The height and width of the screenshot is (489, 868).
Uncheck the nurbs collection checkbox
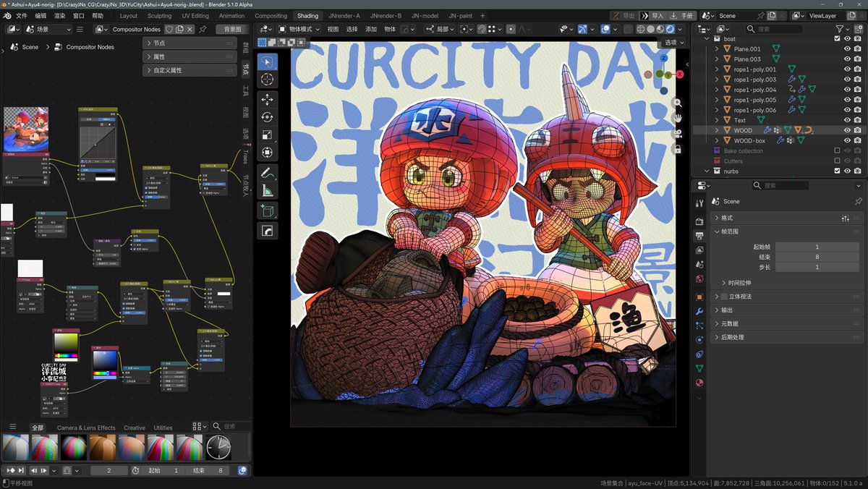837,171
